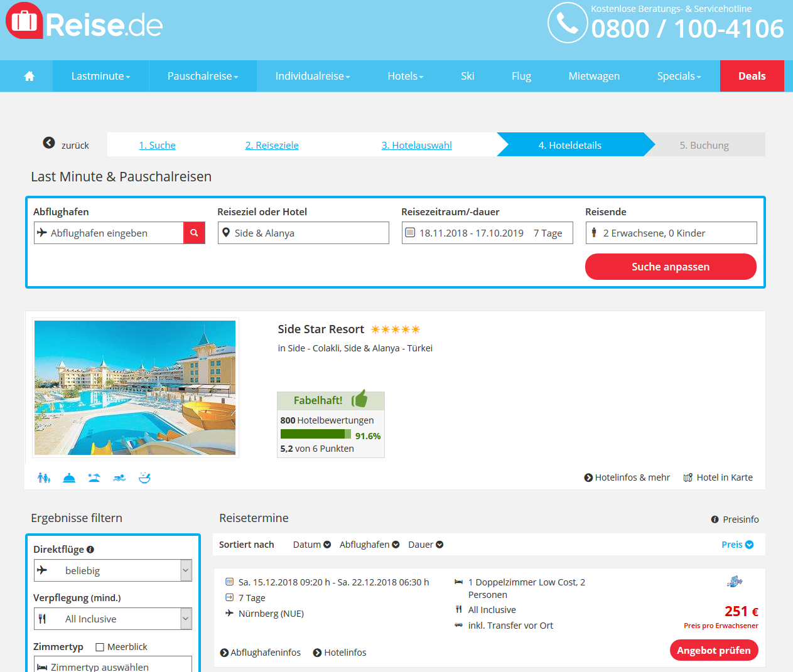793x672 pixels.
Task: Expand the Lastminute navigation menu
Action: (x=100, y=76)
